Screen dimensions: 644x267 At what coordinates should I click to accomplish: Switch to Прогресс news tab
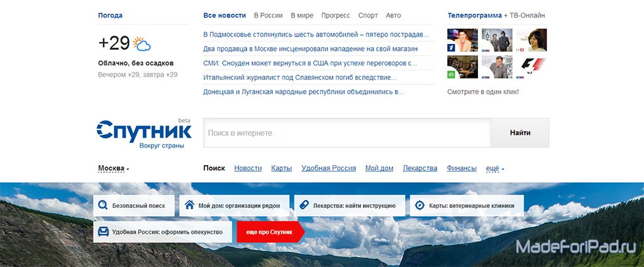[x=336, y=16]
